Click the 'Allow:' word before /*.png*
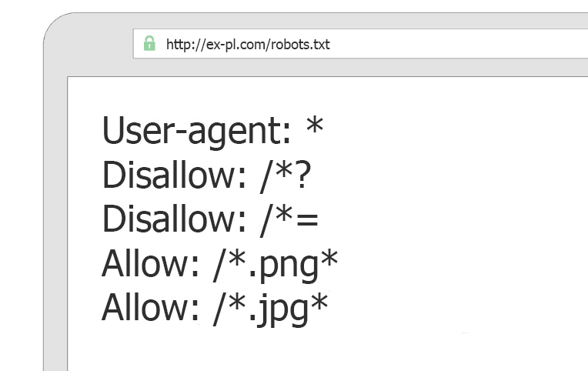This screenshot has width=588, height=371. point(150,264)
